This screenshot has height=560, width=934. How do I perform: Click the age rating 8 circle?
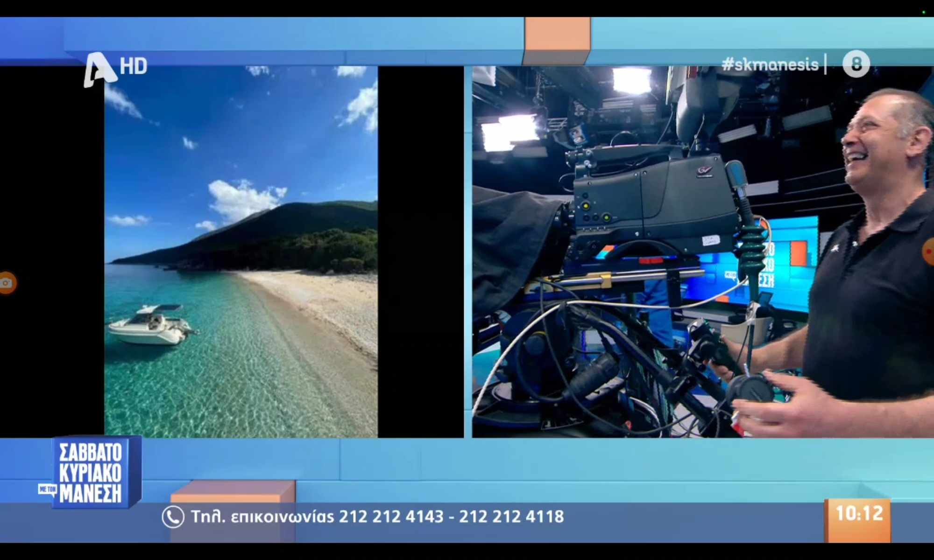click(x=856, y=64)
